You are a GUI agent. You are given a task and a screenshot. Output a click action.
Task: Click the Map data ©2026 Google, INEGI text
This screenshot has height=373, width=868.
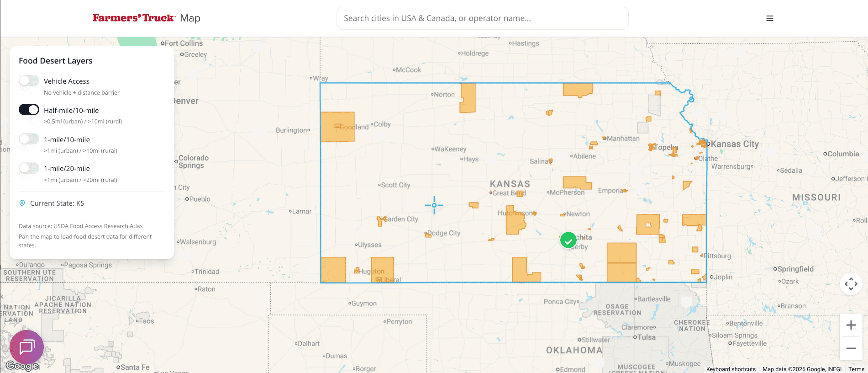click(x=802, y=369)
